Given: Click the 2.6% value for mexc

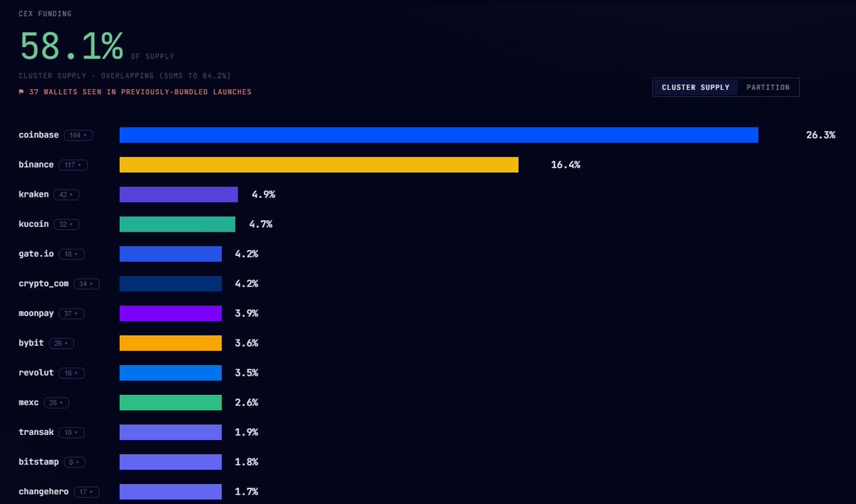Looking at the screenshot, I should tap(247, 403).
